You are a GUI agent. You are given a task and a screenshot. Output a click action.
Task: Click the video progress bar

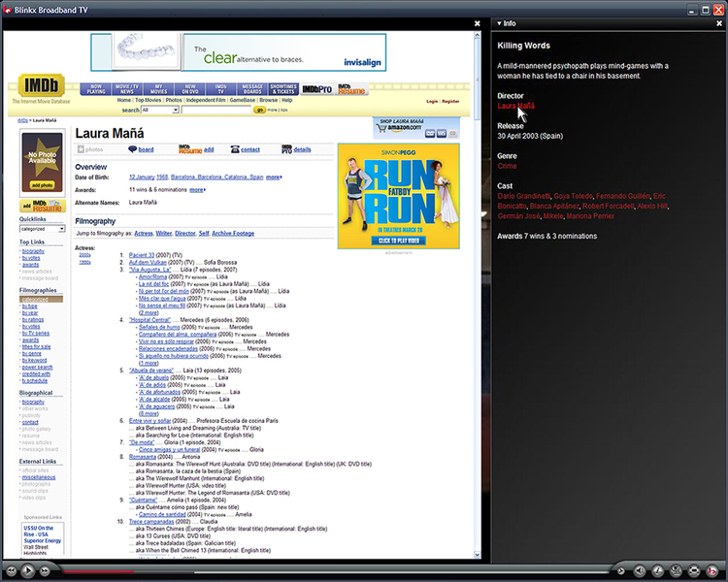pyautogui.click(x=334, y=571)
